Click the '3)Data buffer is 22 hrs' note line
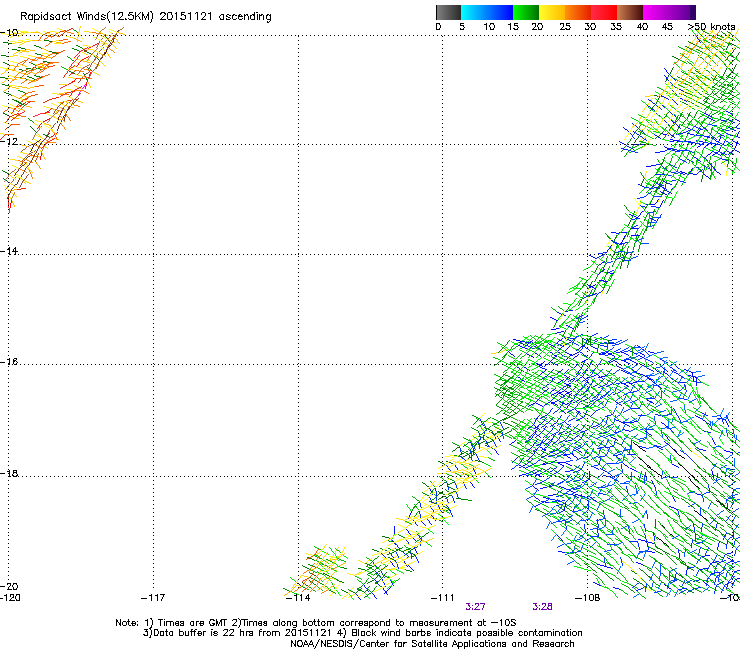 pyautogui.click(x=362, y=633)
